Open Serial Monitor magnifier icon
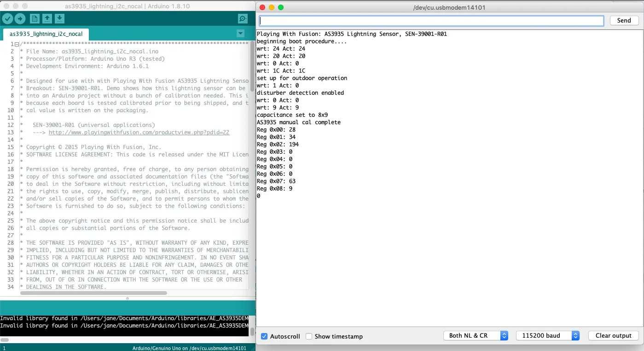Image resolution: width=644 pixels, height=351 pixels. (243, 18)
